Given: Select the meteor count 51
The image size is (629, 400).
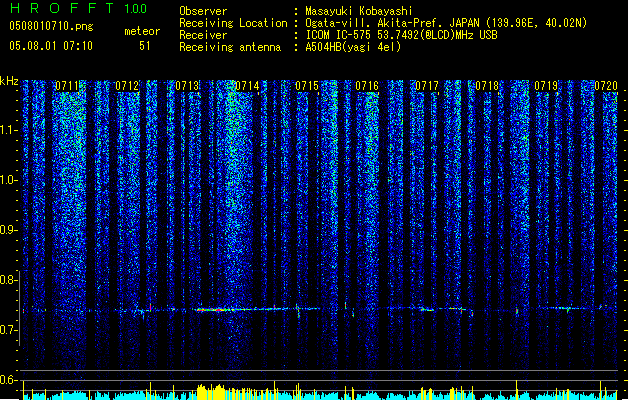Looking at the screenshot, I should pyautogui.click(x=145, y=46).
